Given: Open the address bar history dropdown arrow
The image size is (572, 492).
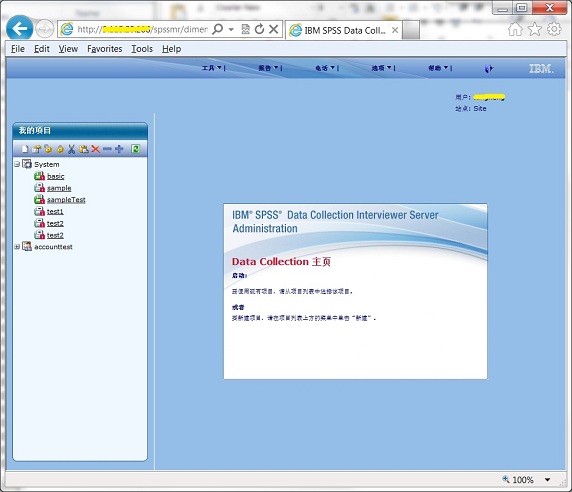Looking at the screenshot, I should 231,29.
